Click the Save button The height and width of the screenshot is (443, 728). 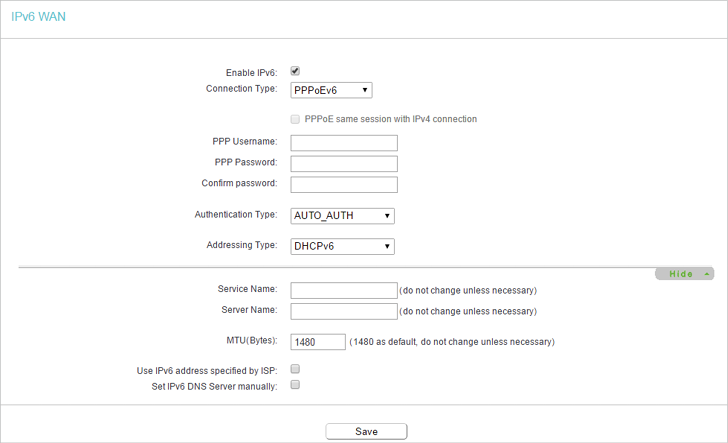tap(366, 431)
